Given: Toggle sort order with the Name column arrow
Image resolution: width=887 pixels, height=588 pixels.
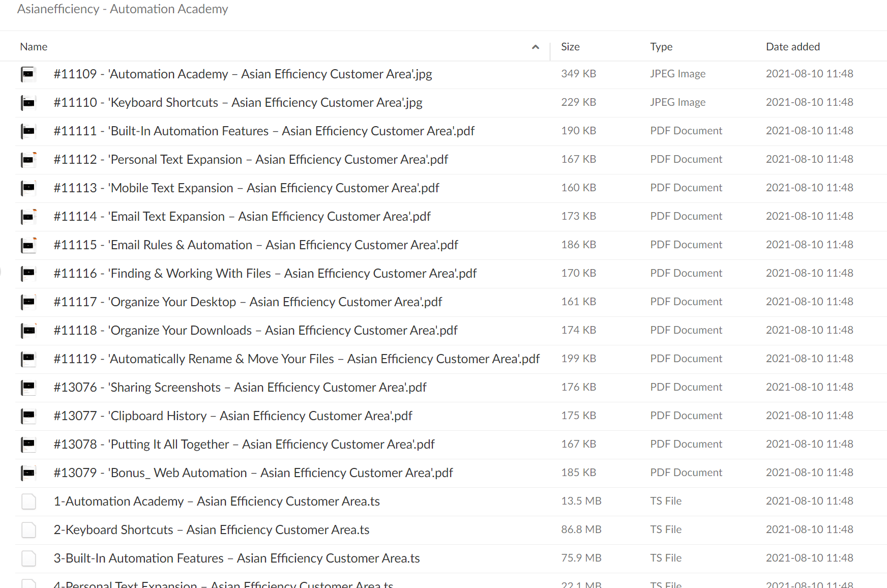Looking at the screenshot, I should (x=536, y=47).
